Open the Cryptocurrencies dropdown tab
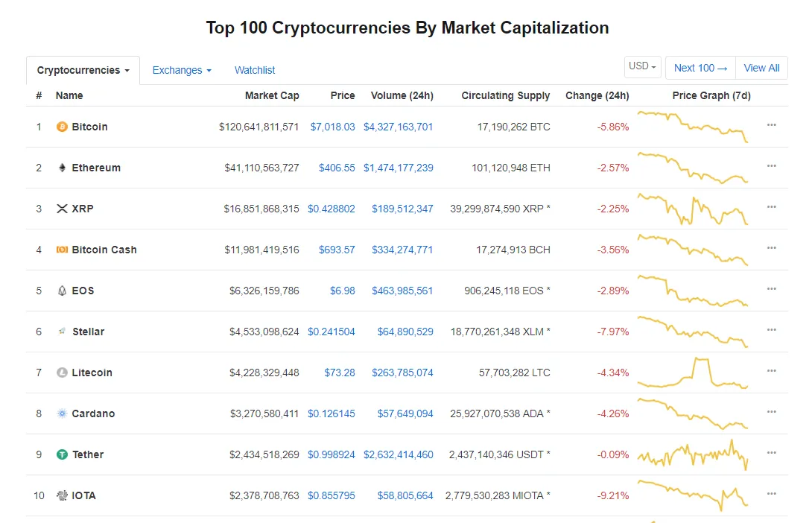The image size is (812, 523). click(x=83, y=70)
